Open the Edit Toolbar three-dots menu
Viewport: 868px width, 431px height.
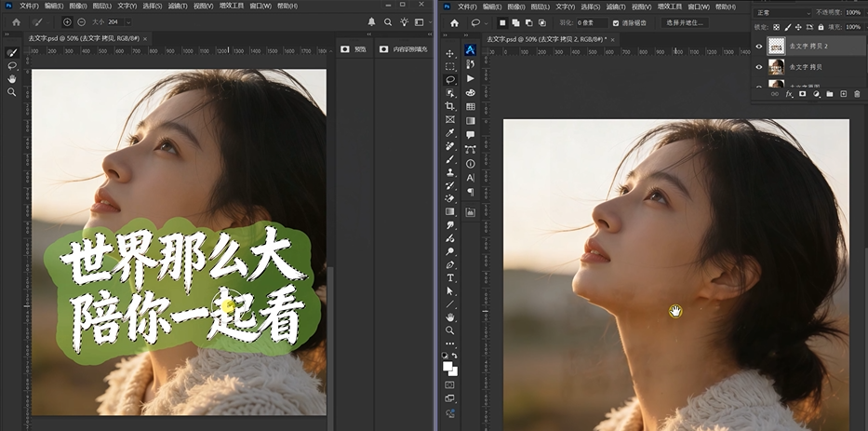click(x=450, y=343)
